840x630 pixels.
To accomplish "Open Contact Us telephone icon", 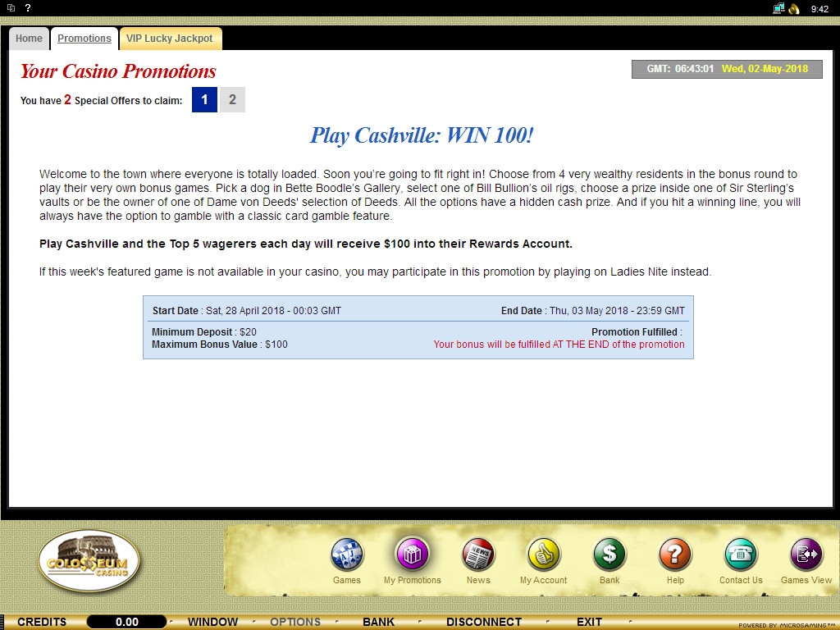I will point(741,555).
